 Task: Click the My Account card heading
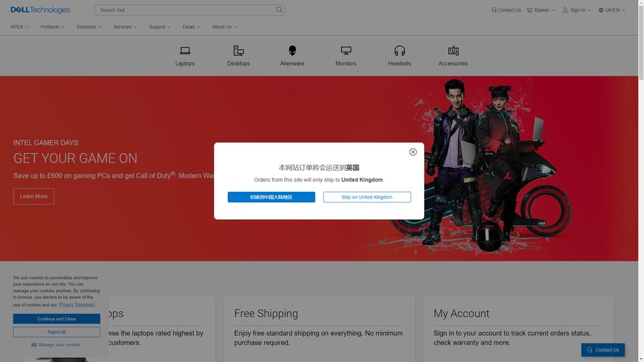point(462,313)
